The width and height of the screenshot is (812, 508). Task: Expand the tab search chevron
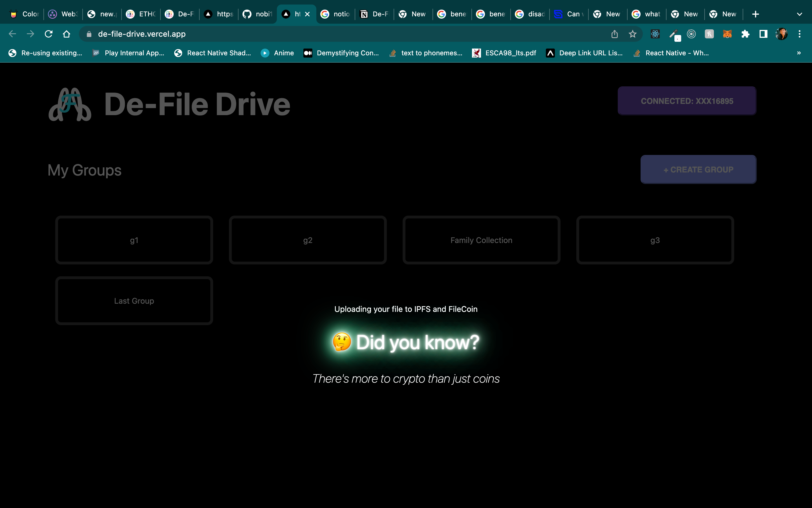click(800, 14)
